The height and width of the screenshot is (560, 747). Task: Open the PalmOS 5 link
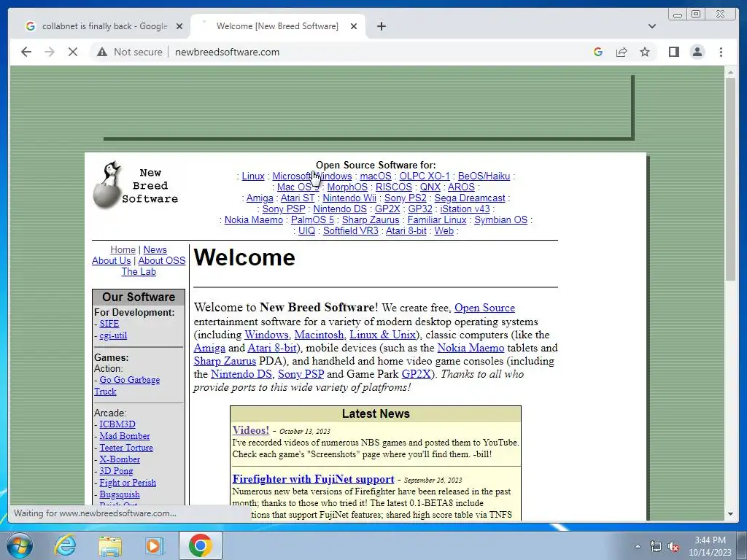[312, 220]
